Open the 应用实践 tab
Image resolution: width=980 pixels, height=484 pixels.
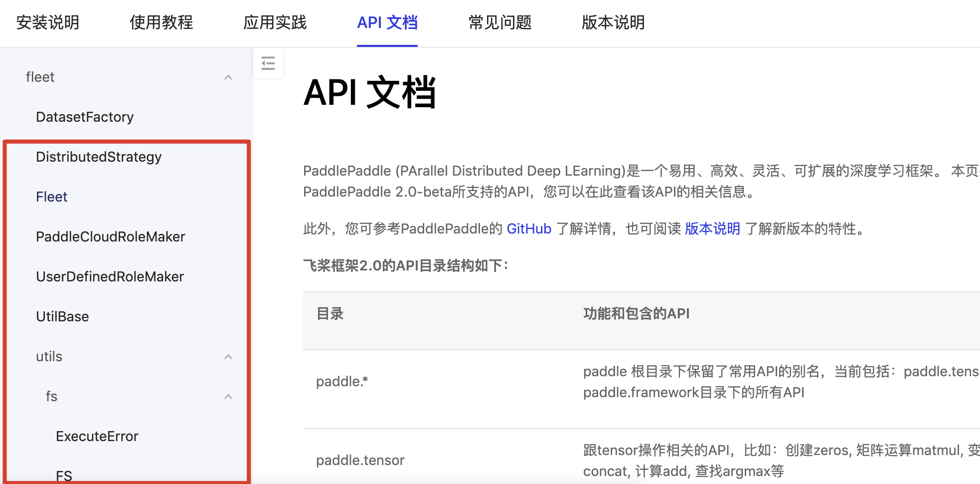(x=275, y=22)
